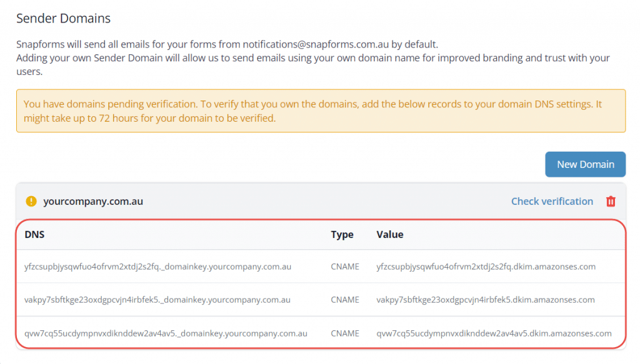Image resolution: width=640 pixels, height=364 pixels.
Task: Select the vakpy7sbftkge dkim.amazonses.com value
Action: (x=485, y=300)
